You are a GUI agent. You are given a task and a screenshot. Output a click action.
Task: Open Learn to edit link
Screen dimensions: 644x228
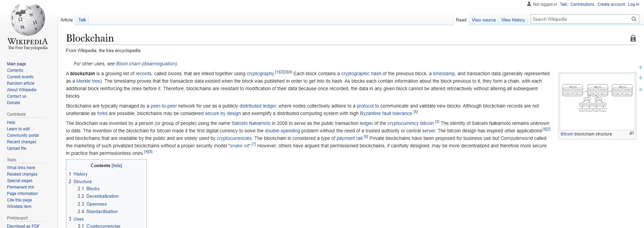click(18, 129)
